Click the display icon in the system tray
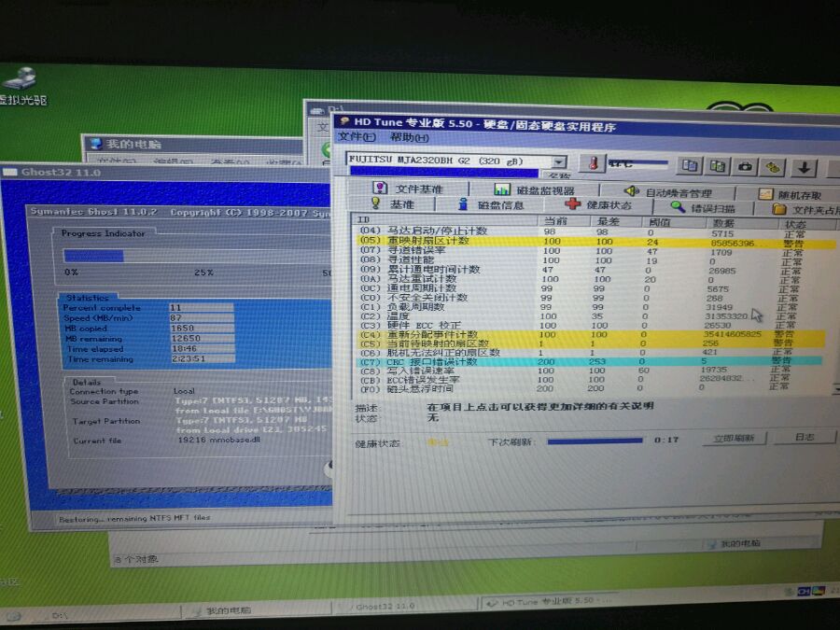 (x=818, y=591)
